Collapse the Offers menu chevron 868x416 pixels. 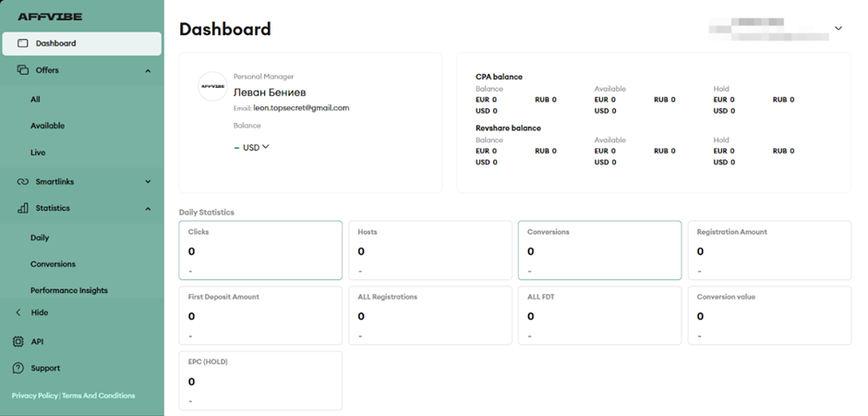(148, 70)
